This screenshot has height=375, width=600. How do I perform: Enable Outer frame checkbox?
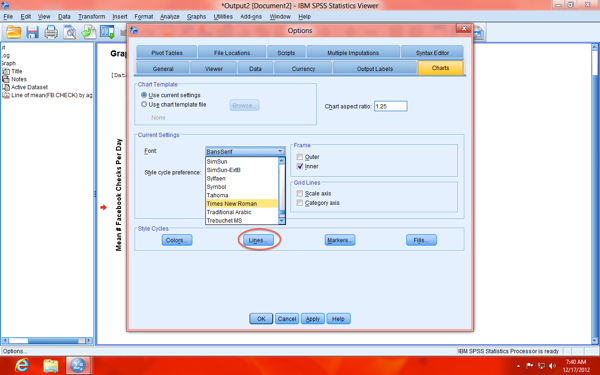click(x=300, y=157)
